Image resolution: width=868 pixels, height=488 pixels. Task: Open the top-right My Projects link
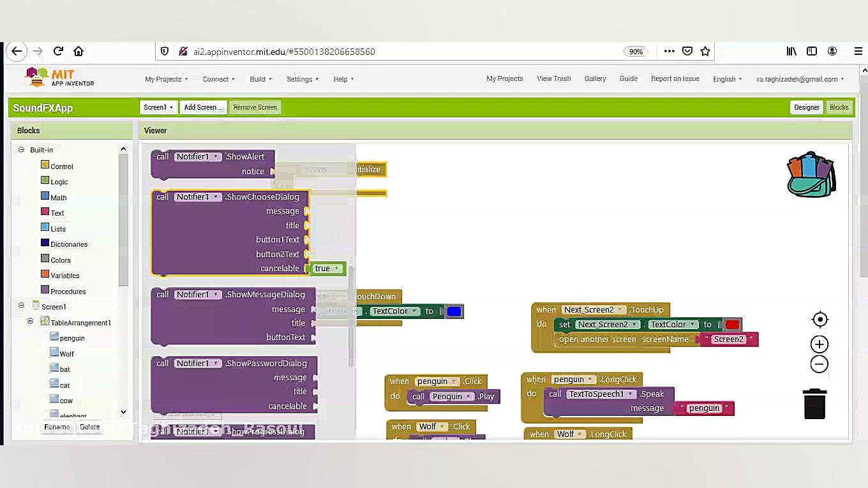505,78
